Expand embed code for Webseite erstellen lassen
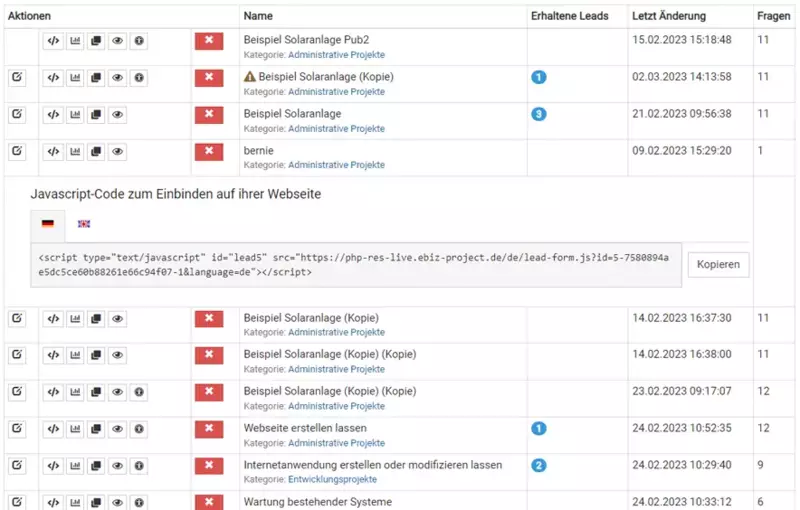 tap(54, 429)
